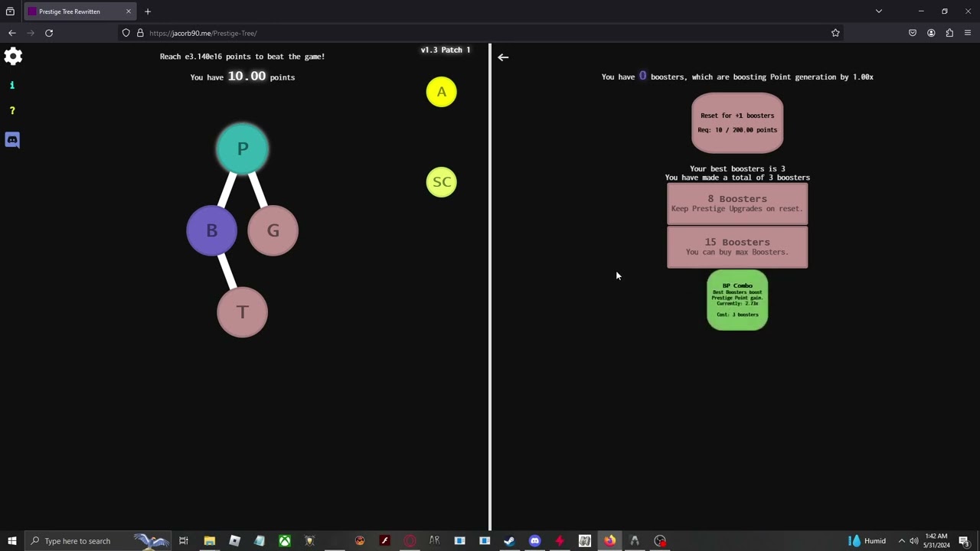Open Firefox application menu hamburger
Screen dimensions: 980x551
(968, 33)
